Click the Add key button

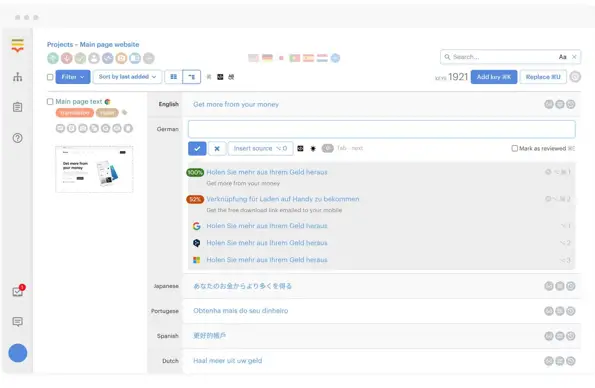[494, 77]
